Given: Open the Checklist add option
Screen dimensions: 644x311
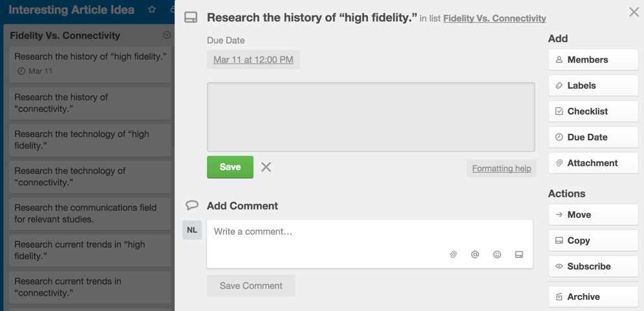Looking at the screenshot, I should [593, 111].
